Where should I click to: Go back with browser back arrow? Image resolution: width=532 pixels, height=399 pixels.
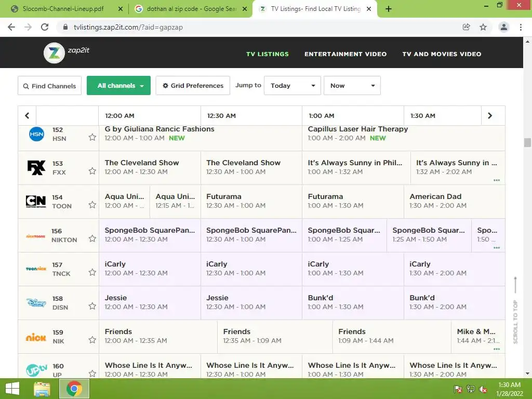point(11,27)
